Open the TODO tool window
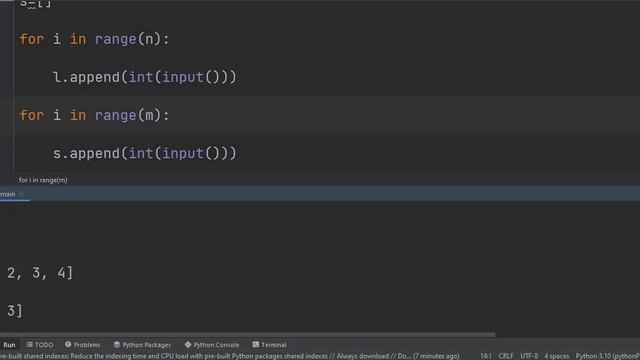The width and height of the screenshot is (640, 360). point(40,345)
